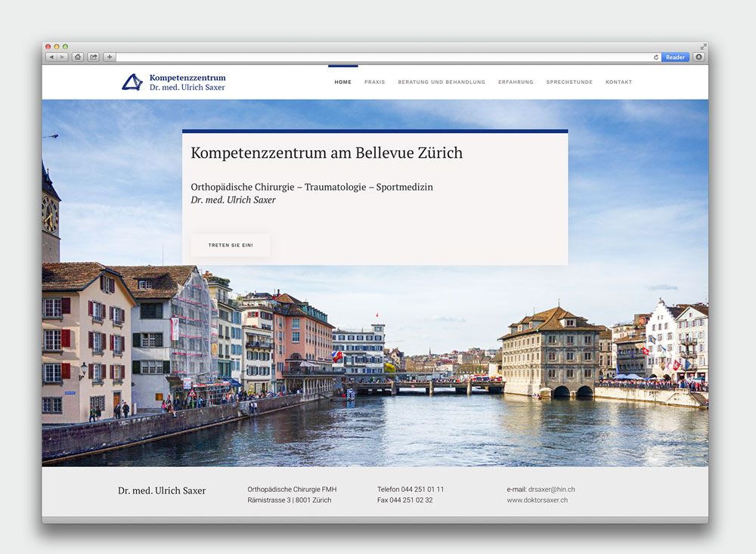
Task: Click the drsaxer@hin.ch email link
Action: click(551, 489)
